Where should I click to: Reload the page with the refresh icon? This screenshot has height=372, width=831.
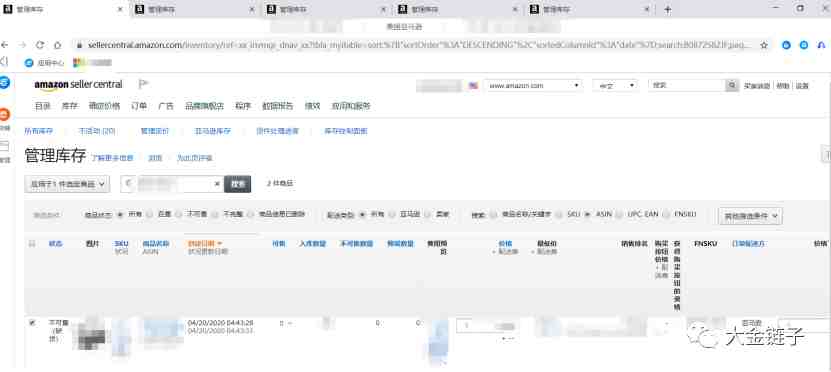(x=40, y=45)
